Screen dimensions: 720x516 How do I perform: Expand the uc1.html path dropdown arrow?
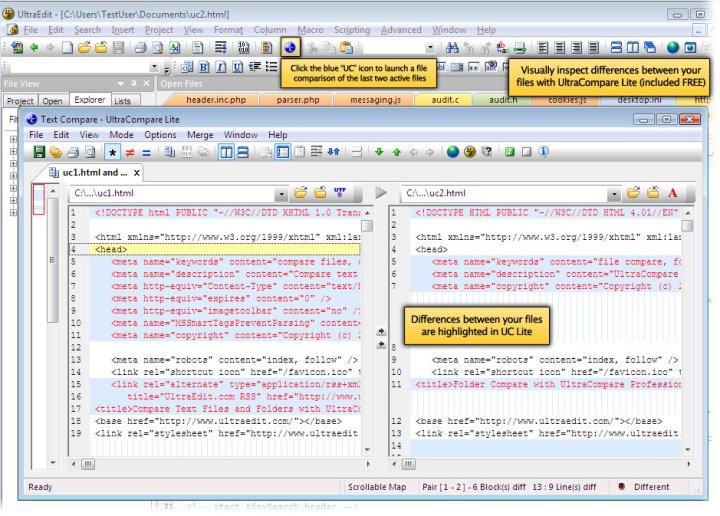pos(281,194)
